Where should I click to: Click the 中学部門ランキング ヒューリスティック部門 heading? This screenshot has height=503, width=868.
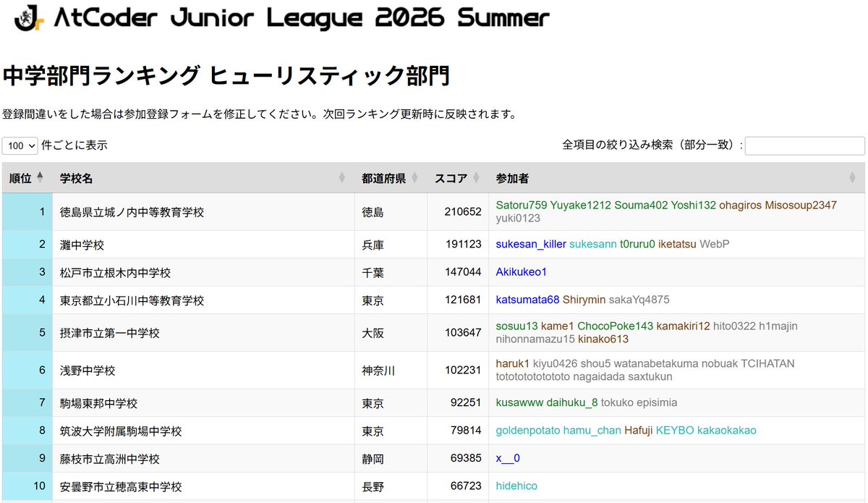226,75
